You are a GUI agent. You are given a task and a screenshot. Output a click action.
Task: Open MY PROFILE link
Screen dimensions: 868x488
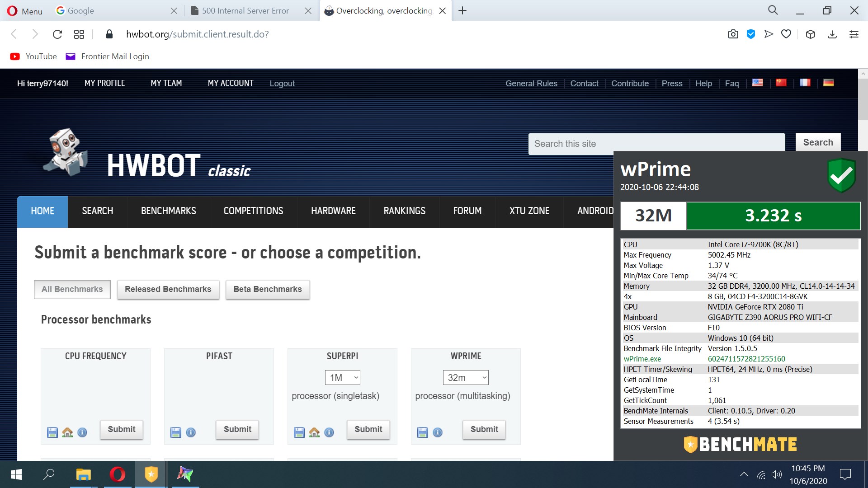pyautogui.click(x=104, y=83)
